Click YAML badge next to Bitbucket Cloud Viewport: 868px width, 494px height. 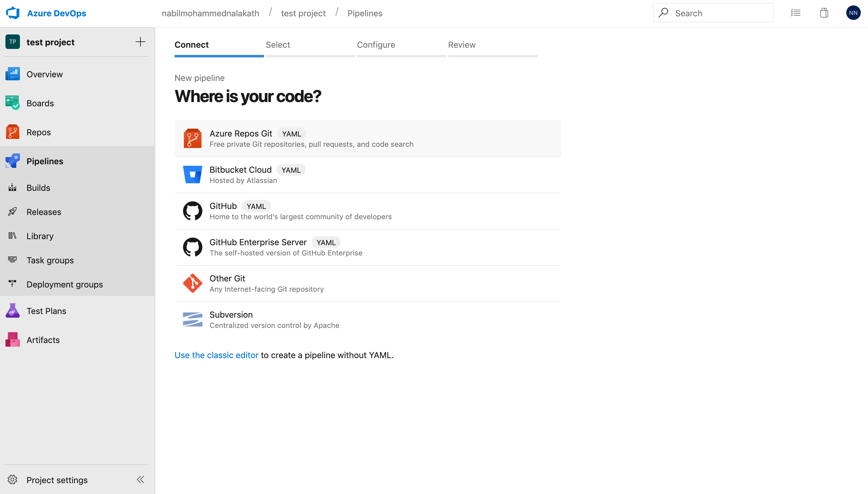[291, 170]
